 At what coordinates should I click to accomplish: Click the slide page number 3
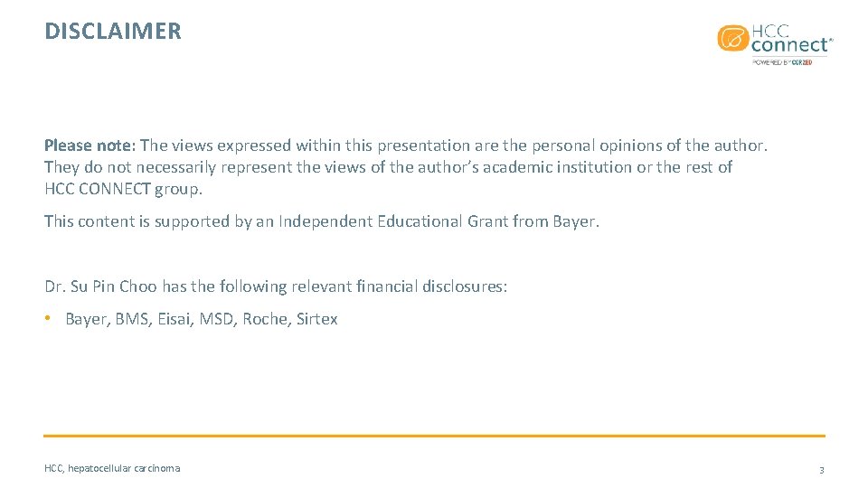coord(822,470)
